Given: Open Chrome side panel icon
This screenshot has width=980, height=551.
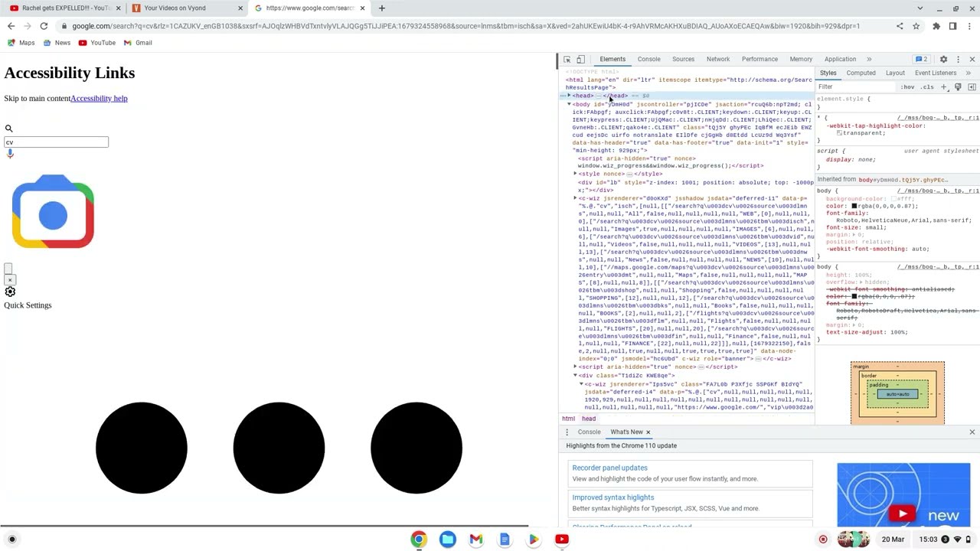Looking at the screenshot, I should [x=952, y=26].
